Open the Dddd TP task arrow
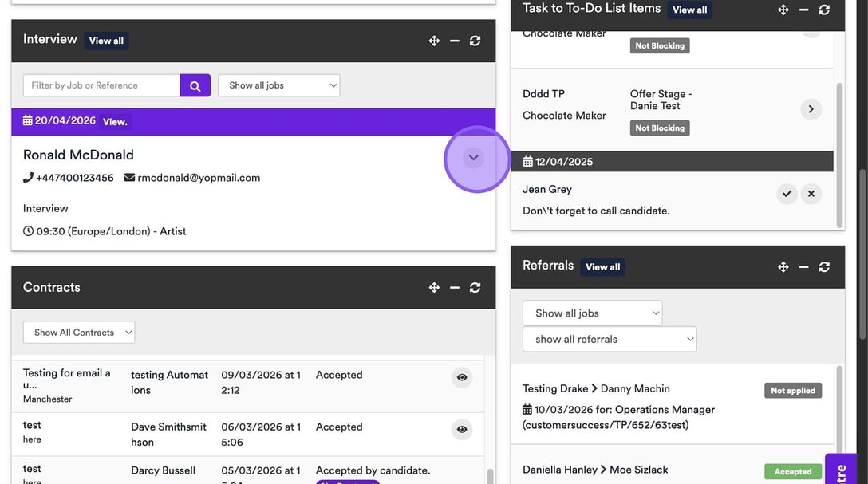Viewport: 868px width, 484px height. click(811, 109)
